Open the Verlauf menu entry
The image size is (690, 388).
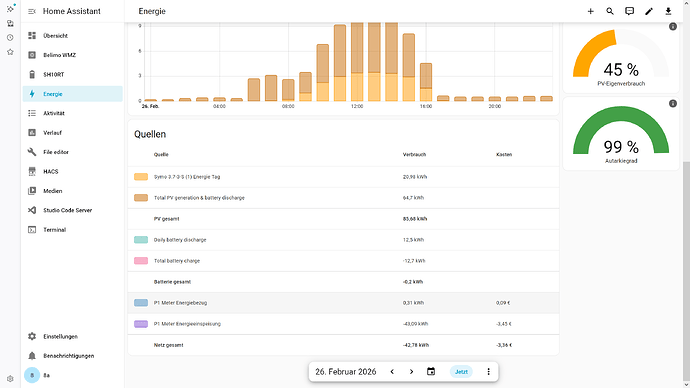click(x=73, y=132)
